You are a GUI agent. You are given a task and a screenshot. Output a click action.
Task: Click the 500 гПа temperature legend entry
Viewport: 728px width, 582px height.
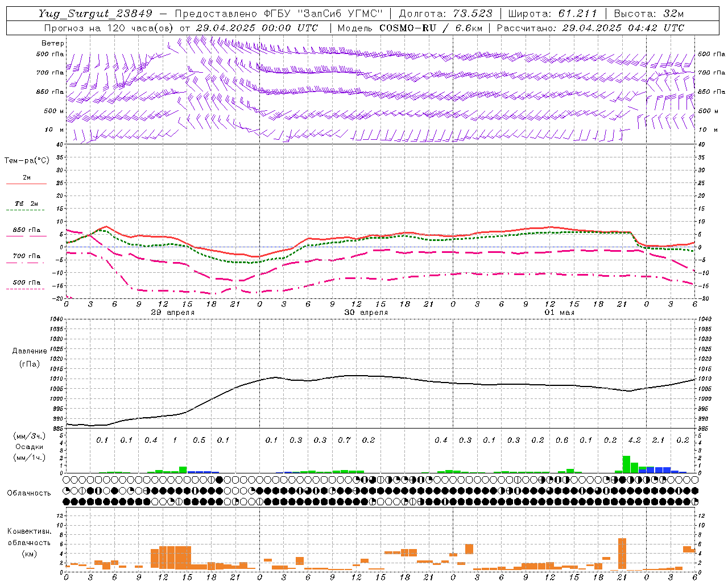[x=27, y=282]
